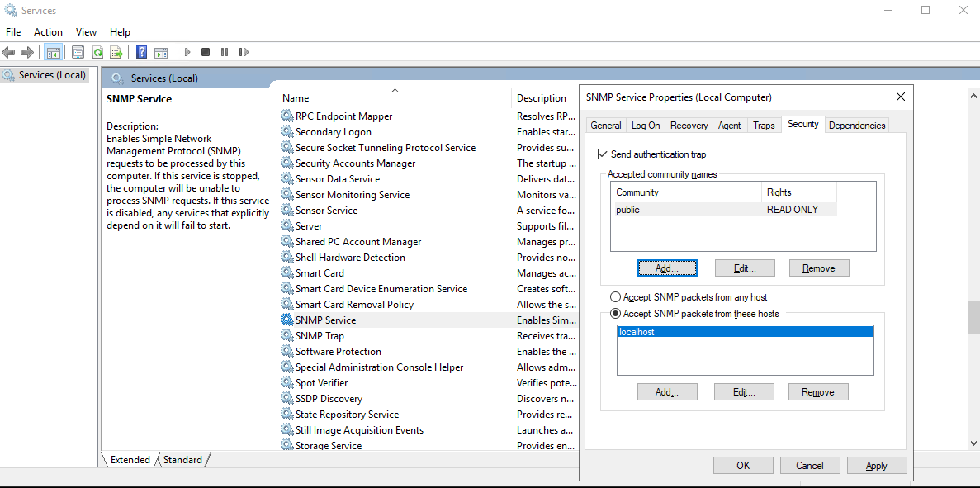This screenshot has width=980, height=488.
Task: Click the gear icon beside SNMP Trap
Action: [x=286, y=335]
